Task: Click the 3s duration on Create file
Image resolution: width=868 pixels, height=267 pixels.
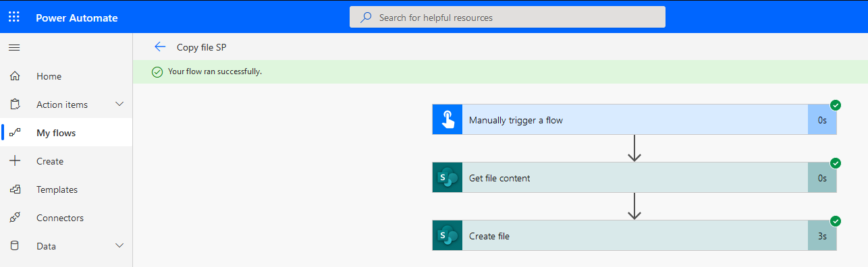Action: click(x=822, y=236)
